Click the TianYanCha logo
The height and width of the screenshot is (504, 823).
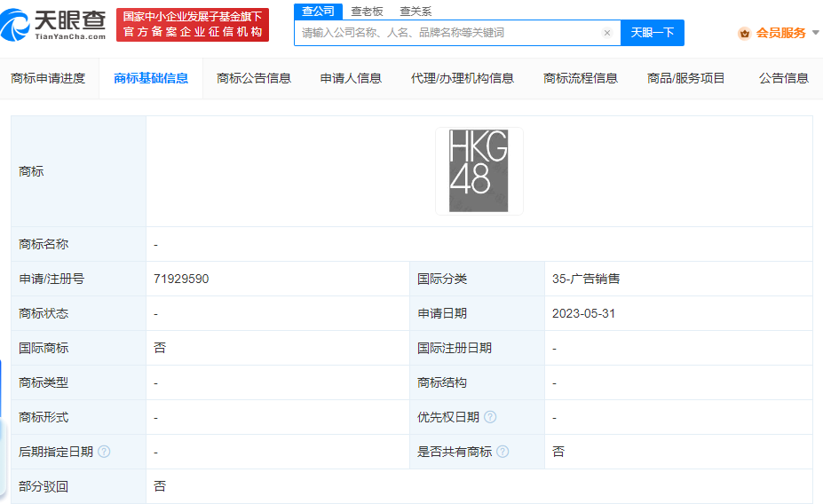pyautogui.click(x=53, y=25)
